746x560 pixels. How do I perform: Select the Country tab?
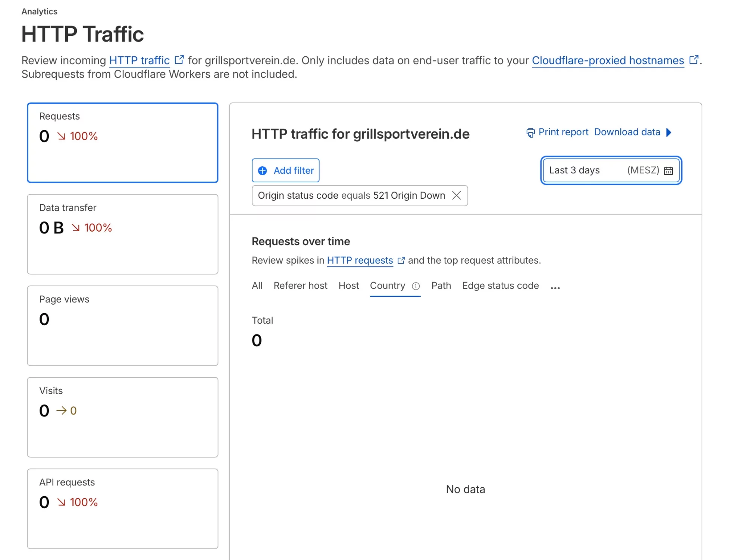pyautogui.click(x=388, y=286)
